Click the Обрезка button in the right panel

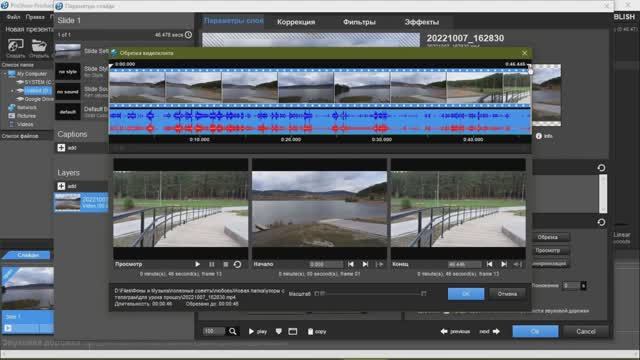click(x=550, y=237)
